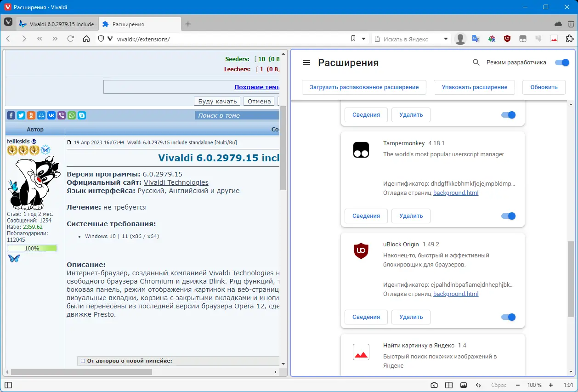Screen dimensions: 578x392
Task: Click the Tampermonkey toolbar icon
Action: 523,39
